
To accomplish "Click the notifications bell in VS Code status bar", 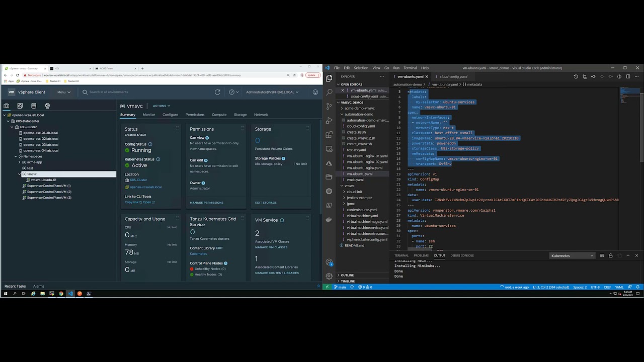I will click(x=636, y=287).
